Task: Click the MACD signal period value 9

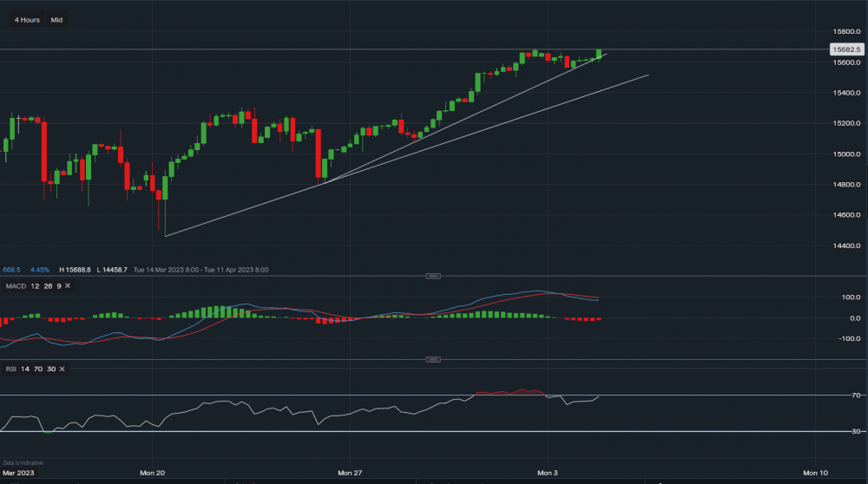Action: [x=59, y=286]
